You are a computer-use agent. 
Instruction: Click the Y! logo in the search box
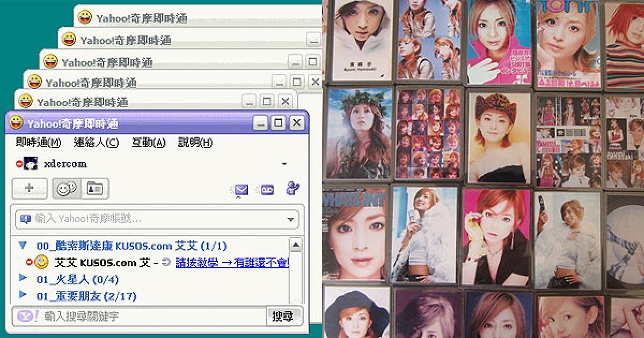click(x=28, y=316)
